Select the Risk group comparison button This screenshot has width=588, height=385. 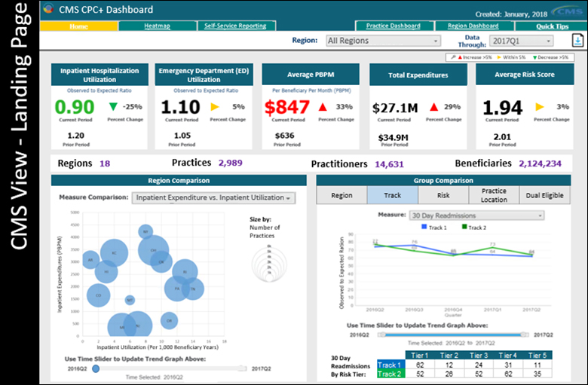[443, 195]
